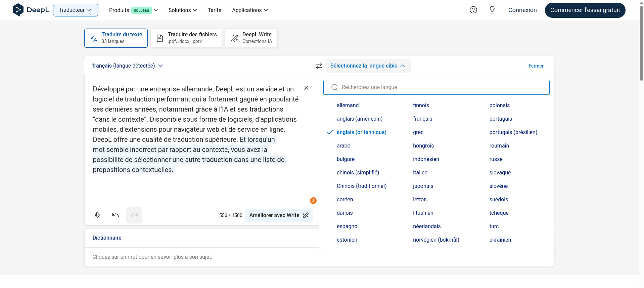Choose néerlandais language
This screenshot has height=288, width=644.
coord(427,226)
